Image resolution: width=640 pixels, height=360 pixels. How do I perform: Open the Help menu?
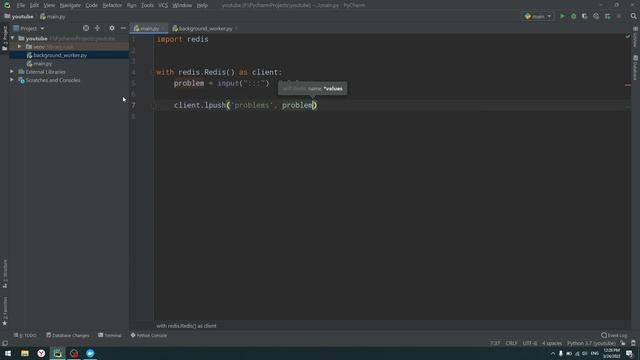202,5
